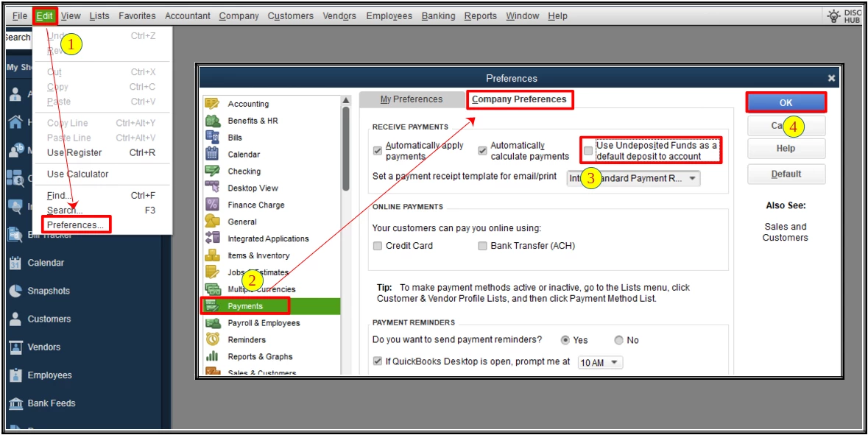Click the Help button in Preferences
Viewport: 868px width, 435px height.
tap(786, 149)
